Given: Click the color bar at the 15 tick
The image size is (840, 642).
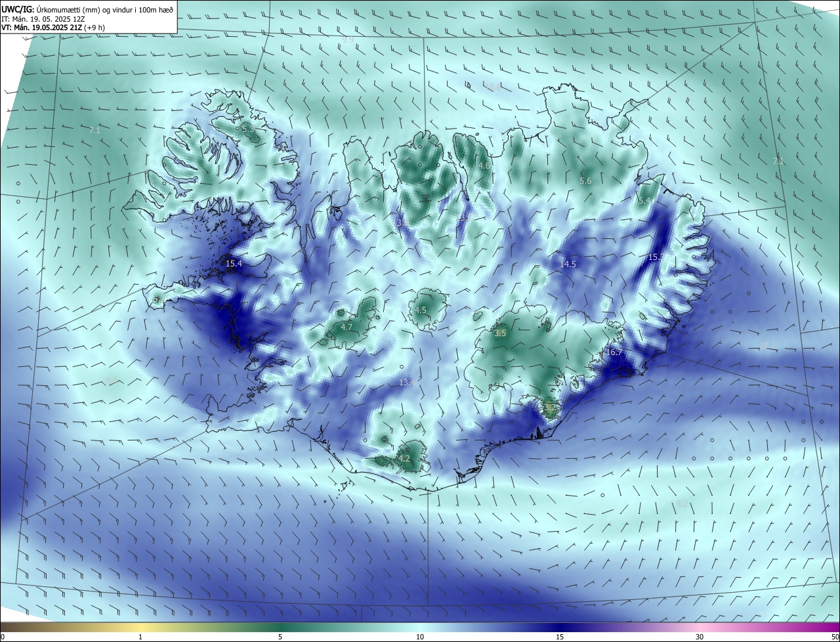Looking at the screenshot, I should point(560,628).
